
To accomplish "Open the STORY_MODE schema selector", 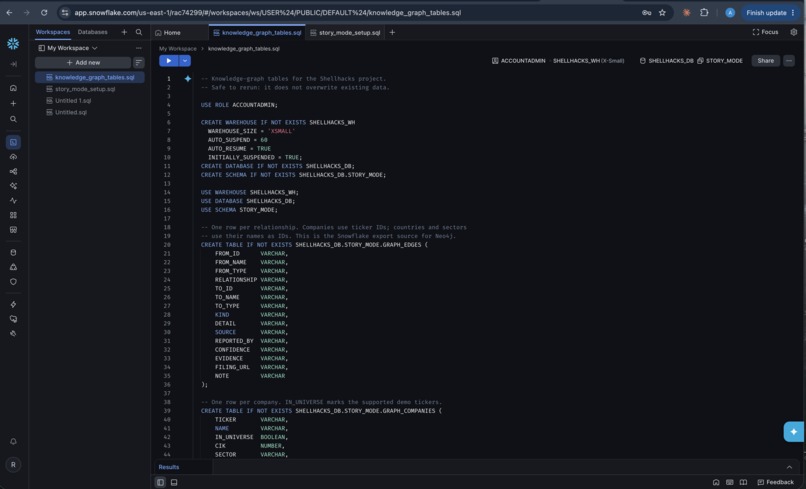I will pyautogui.click(x=720, y=61).
